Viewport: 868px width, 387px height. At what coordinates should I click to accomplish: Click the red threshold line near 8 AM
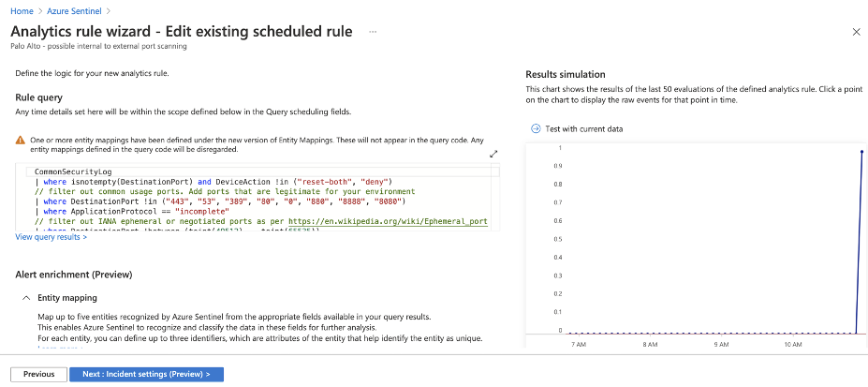coord(651,333)
